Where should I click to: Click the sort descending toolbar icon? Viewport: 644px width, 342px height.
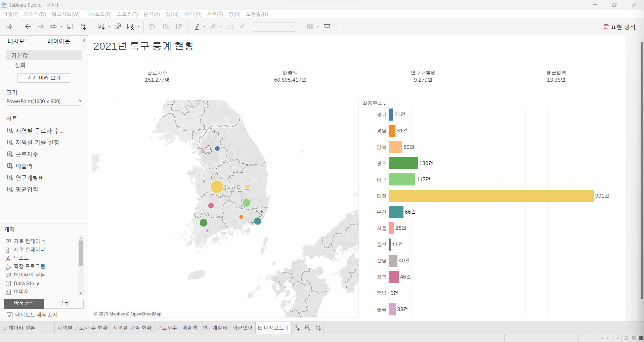(x=179, y=27)
